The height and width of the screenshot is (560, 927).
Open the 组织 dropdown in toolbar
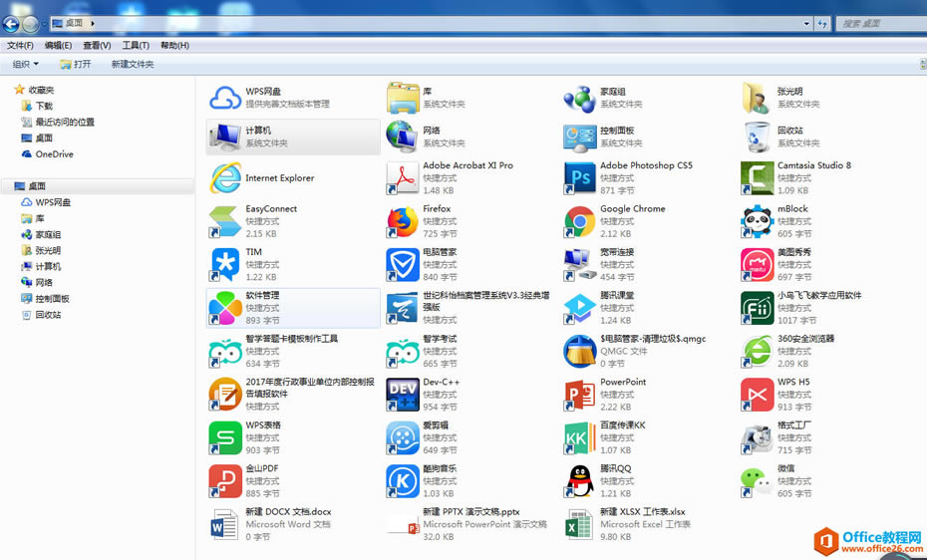[26, 64]
